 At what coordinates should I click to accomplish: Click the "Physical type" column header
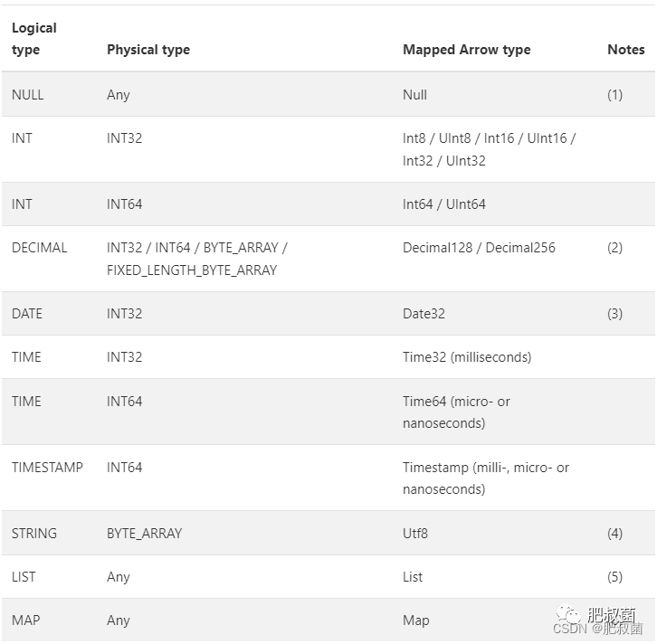click(x=148, y=50)
